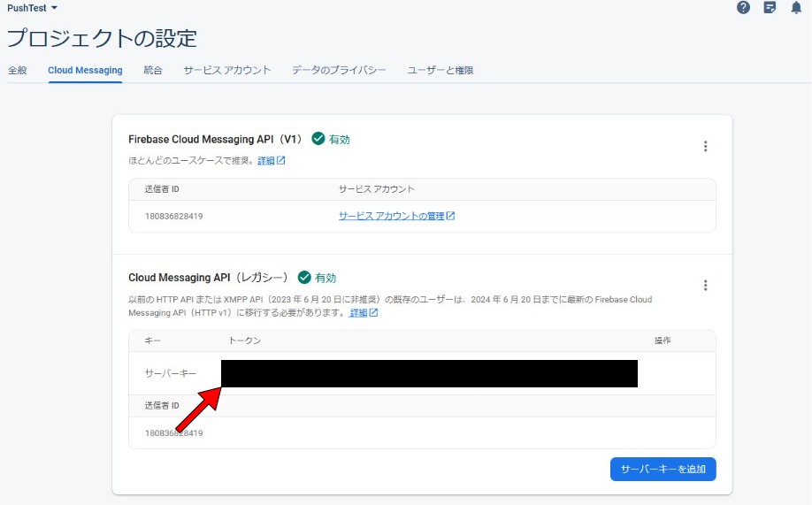This screenshot has width=812, height=505.
Task: Click the 有効 status beside the V1 API
Action: point(339,140)
